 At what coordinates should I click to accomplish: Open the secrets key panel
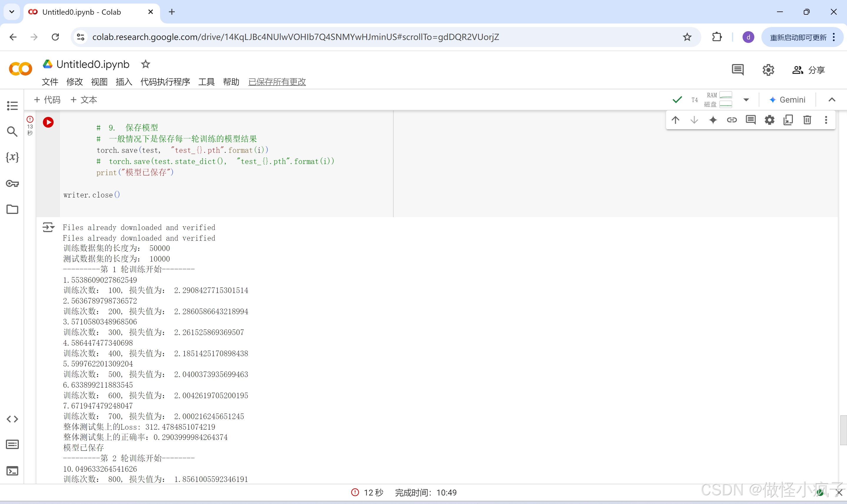(x=12, y=184)
